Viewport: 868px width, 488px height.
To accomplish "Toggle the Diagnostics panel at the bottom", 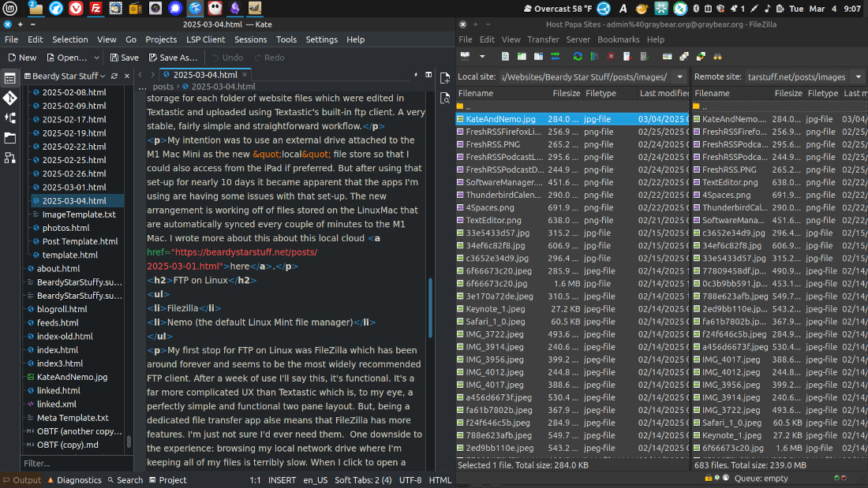I will click(74, 479).
